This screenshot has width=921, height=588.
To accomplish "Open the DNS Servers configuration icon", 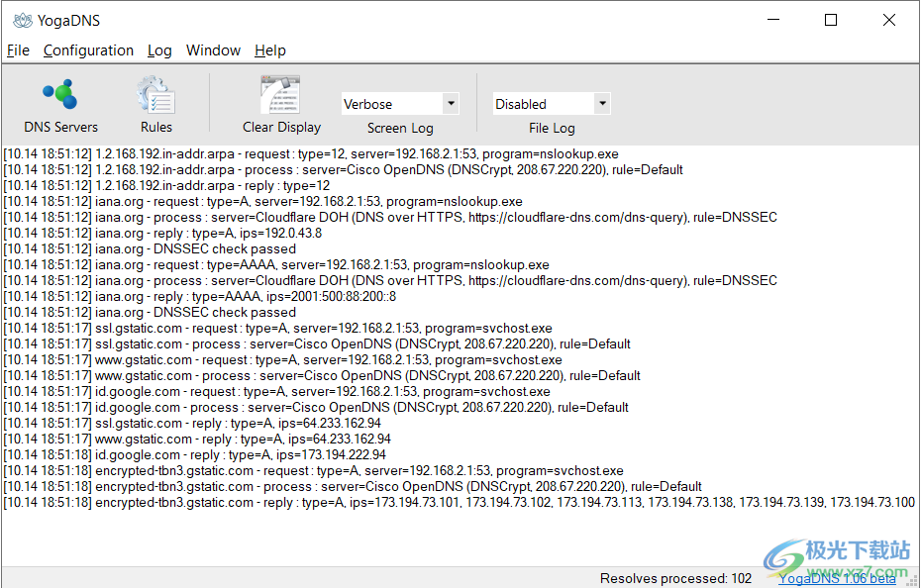I will (x=60, y=95).
